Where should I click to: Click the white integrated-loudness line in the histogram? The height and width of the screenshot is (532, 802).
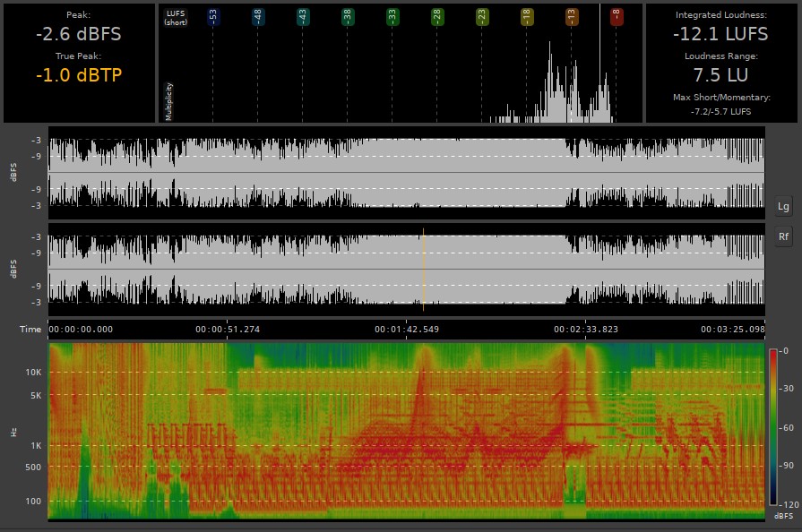(x=600, y=63)
